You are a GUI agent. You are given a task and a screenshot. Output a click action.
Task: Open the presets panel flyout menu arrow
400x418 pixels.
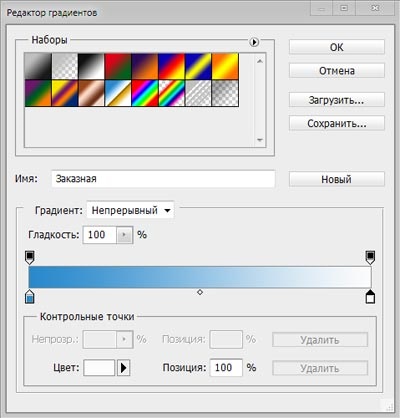[254, 42]
